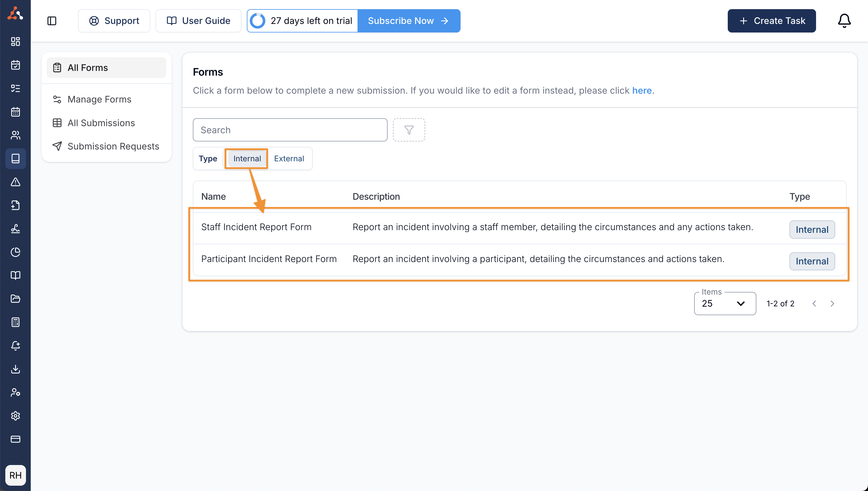Open the dashboard grid icon in the sidebar
The image size is (868, 491).
tap(15, 41)
